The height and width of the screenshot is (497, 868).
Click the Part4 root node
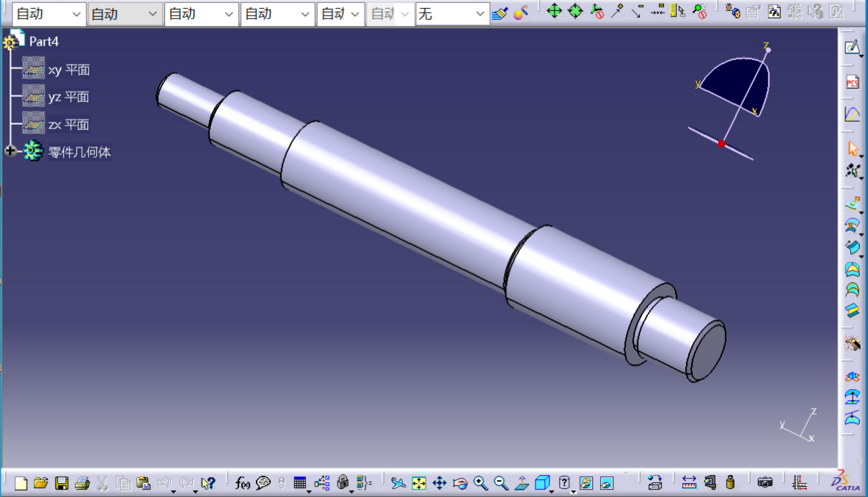(x=43, y=41)
